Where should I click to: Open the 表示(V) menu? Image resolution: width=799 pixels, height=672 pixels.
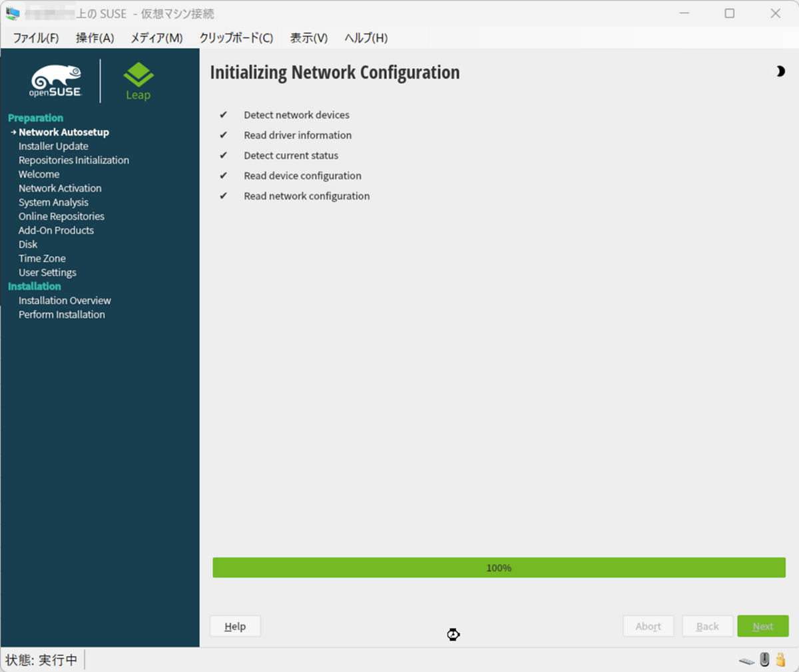pos(309,38)
